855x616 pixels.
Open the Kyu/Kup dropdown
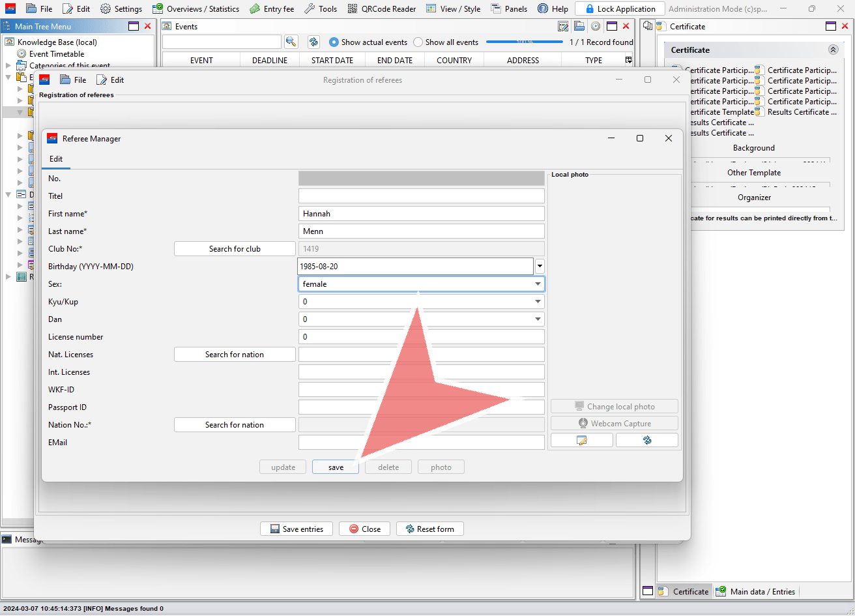(x=538, y=302)
